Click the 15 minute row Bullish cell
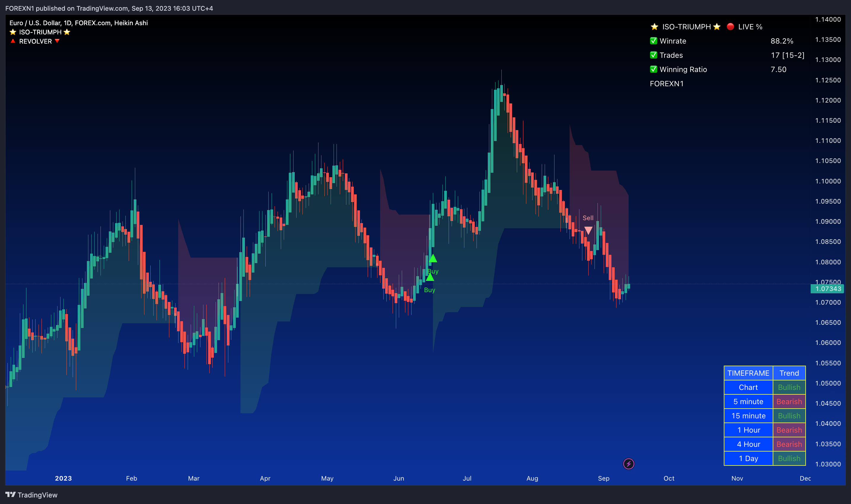This screenshot has height=504, width=851. point(789,416)
